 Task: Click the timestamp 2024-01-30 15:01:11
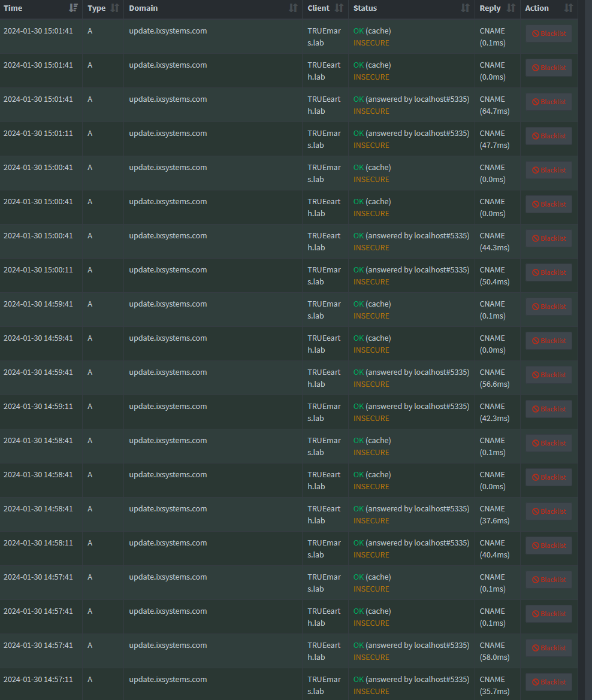click(38, 134)
